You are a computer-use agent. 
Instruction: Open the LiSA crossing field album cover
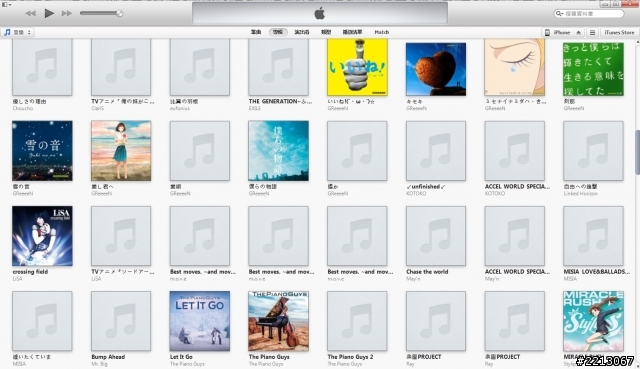click(x=42, y=236)
